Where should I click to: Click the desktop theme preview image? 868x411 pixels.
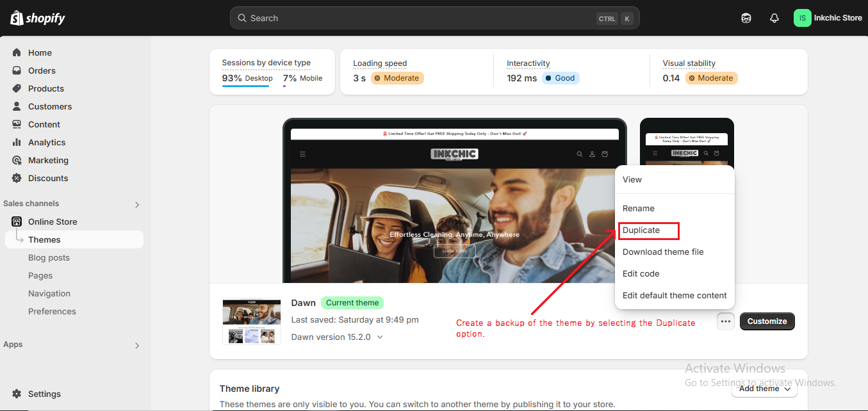click(455, 202)
